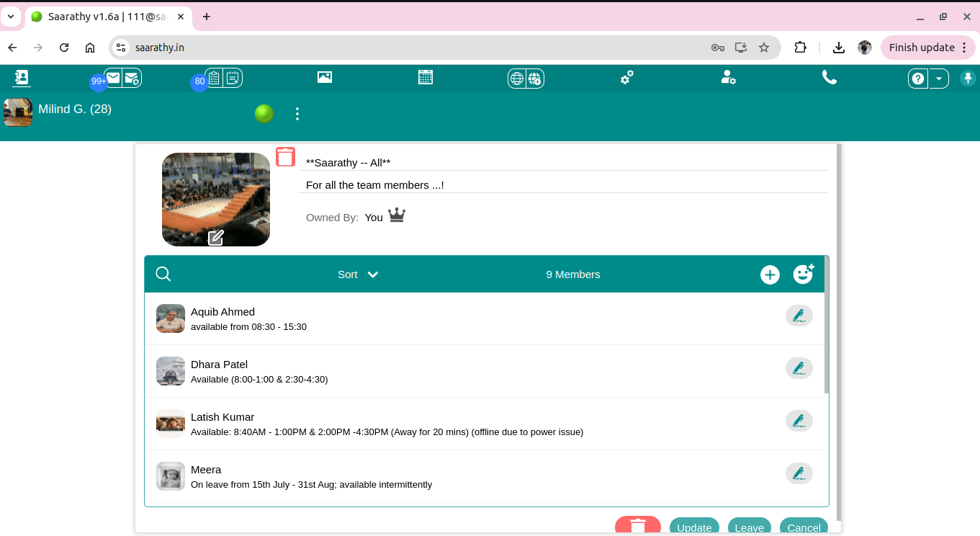Pin the toolbar using pin icon
Screen dimensions: 980x536
point(968,78)
